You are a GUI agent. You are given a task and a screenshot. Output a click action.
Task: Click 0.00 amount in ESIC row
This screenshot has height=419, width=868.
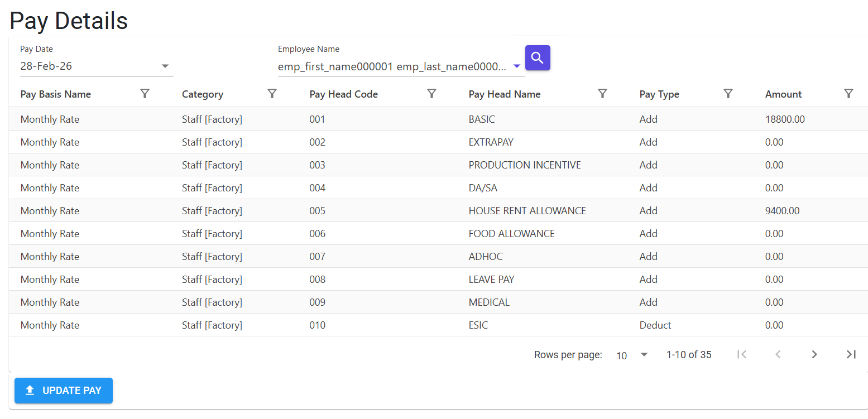[774, 325]
